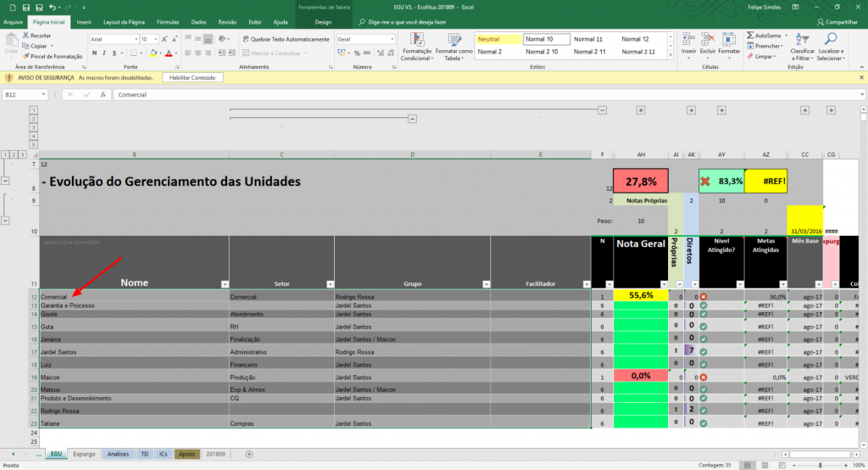Open the Setor column filter dropdown
868x470 pixels.
[x=330, y=284]
